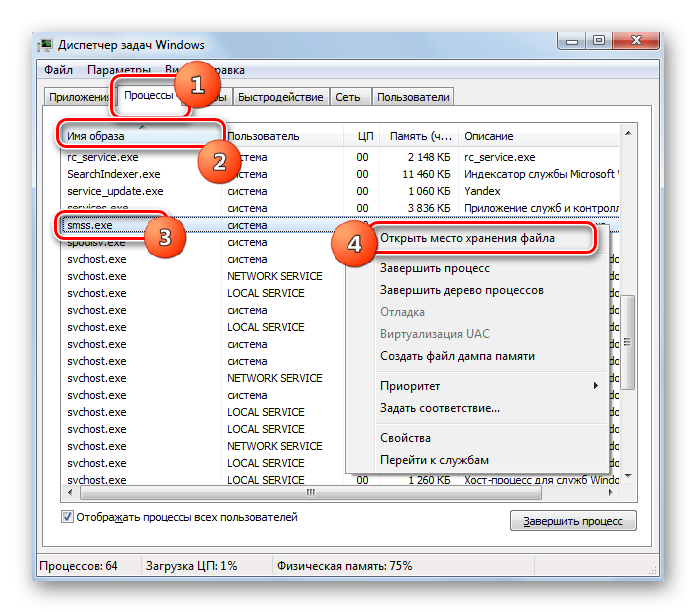
Task: Click the Завершить процесс button at bottom
Action: [572, 521]
